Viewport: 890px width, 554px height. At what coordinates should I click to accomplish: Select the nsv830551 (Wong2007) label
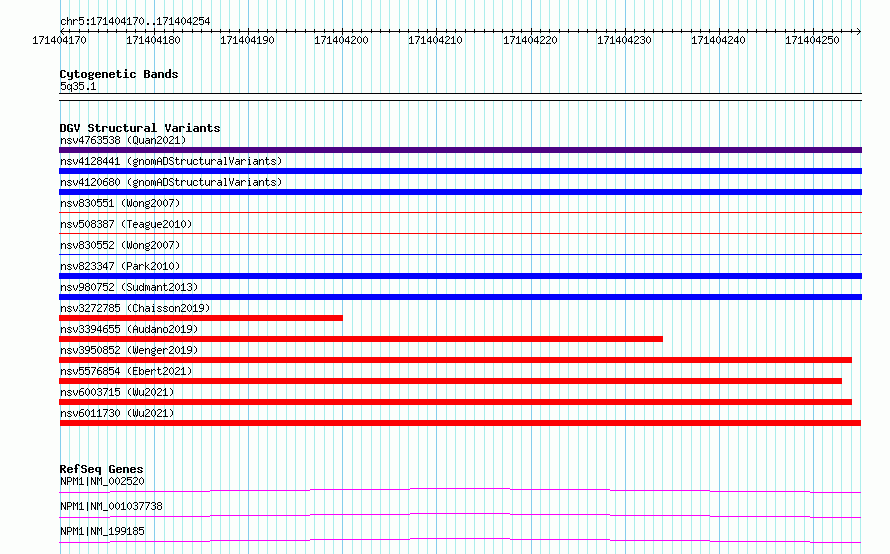(120, 203)
